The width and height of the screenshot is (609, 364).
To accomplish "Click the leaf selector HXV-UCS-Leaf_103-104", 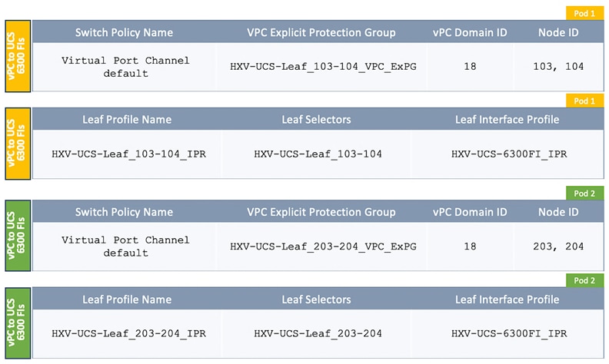I will point(318,154).
